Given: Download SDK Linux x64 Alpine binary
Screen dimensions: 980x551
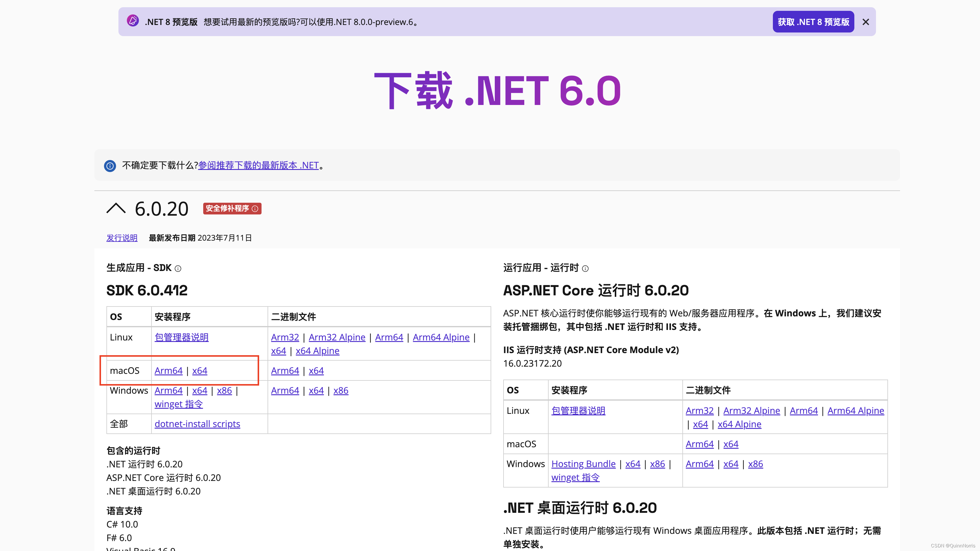Looking at the screenshot, I should [x=317, y=351].
